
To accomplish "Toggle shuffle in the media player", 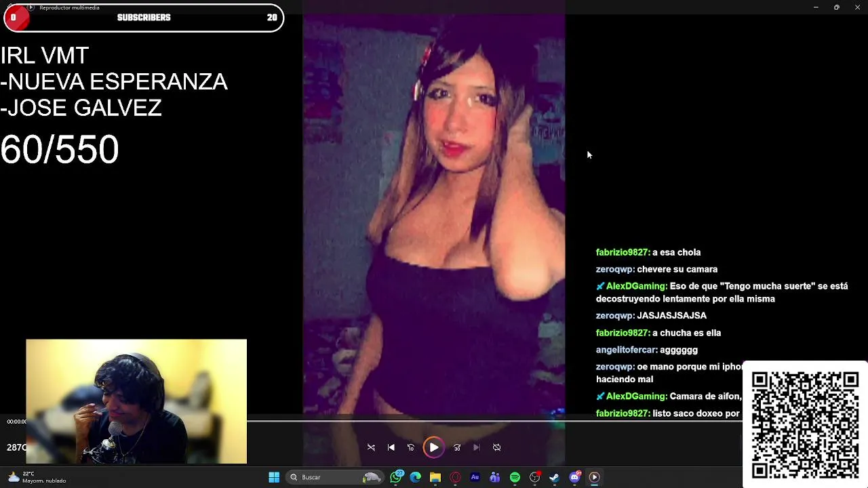I will tap(371, 447).
